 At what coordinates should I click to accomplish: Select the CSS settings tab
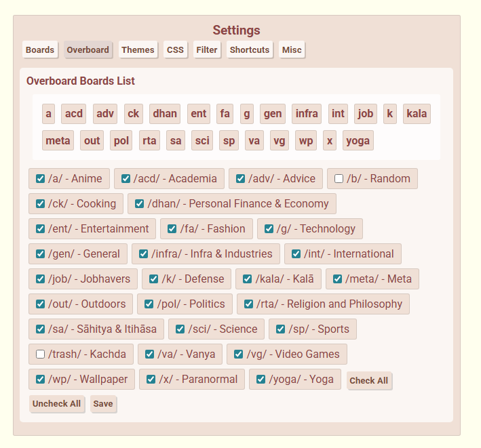click(x=175, y=50)
